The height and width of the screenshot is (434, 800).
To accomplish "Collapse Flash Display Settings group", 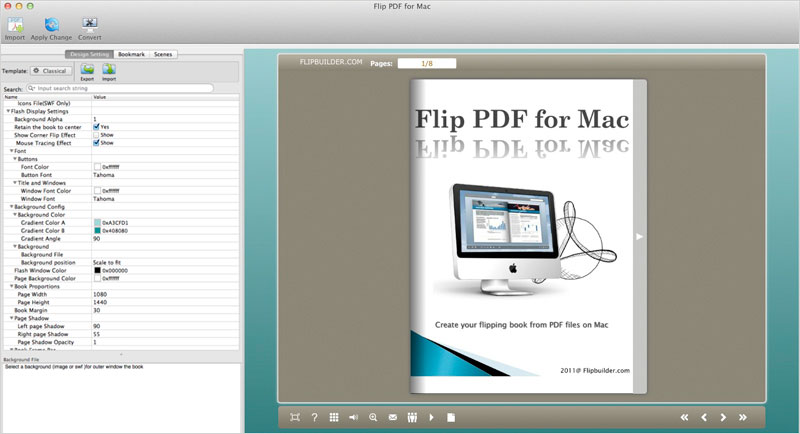I will click(8, 111).
